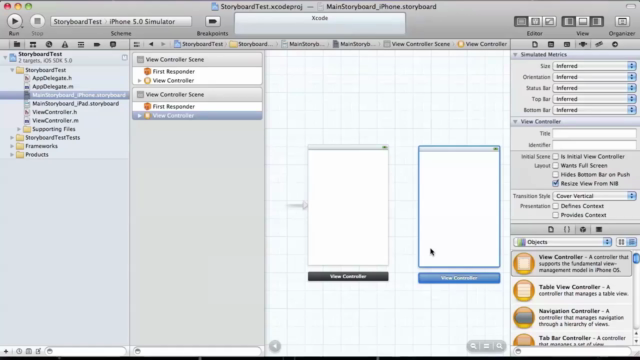Image resolution: width=640 pixels, height=360 pixels.
Task: Select ViewController.m in navigator
Action: click(x=56, y=120)
